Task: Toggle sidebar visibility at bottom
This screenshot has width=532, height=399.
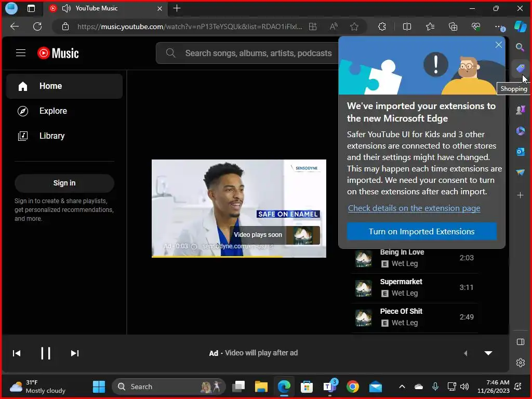Action: [520, 342]
